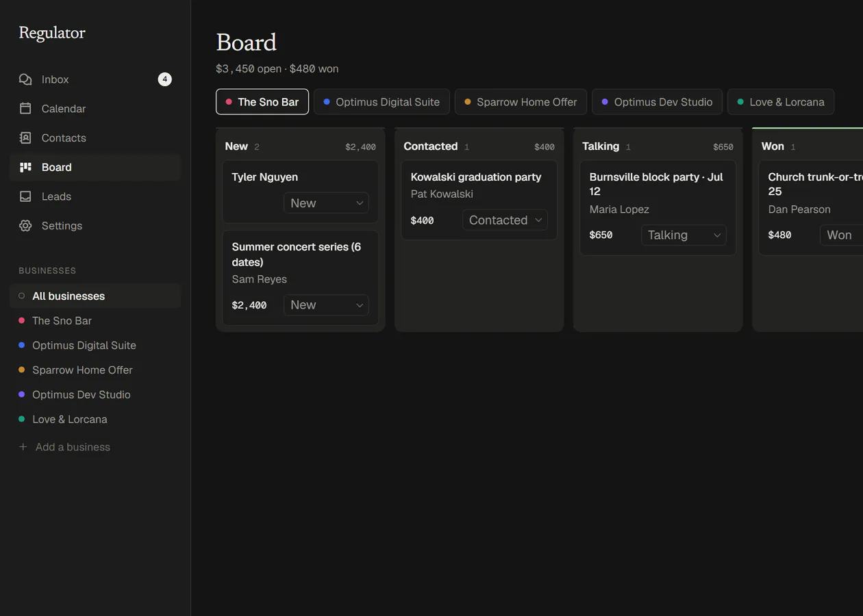Choose The Sno Bar in sidebar businesses list
The width and height of the screenshot is (863, 616).
click(x=95, y=320)
